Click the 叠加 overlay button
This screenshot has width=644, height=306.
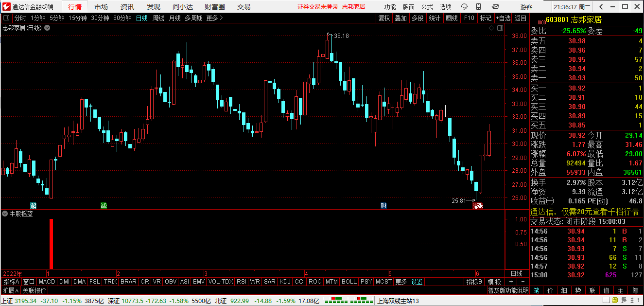400,18
